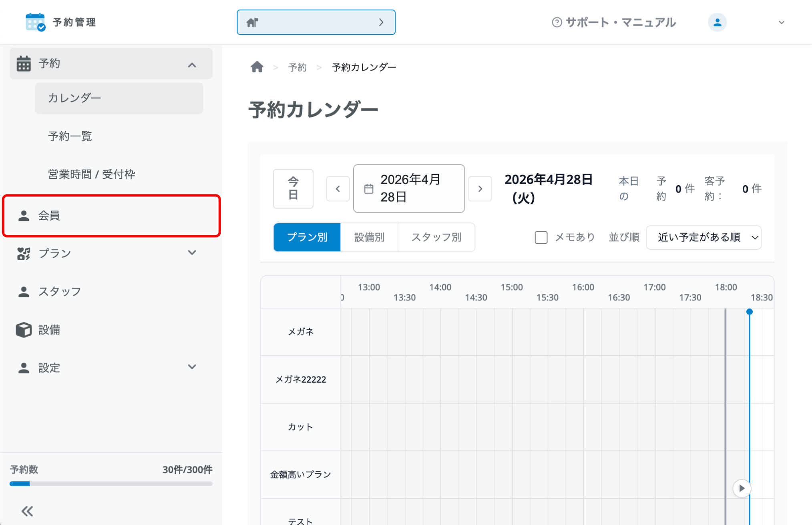
Task: Switch to スタッフ別 tab
Action: click(436, 237)
